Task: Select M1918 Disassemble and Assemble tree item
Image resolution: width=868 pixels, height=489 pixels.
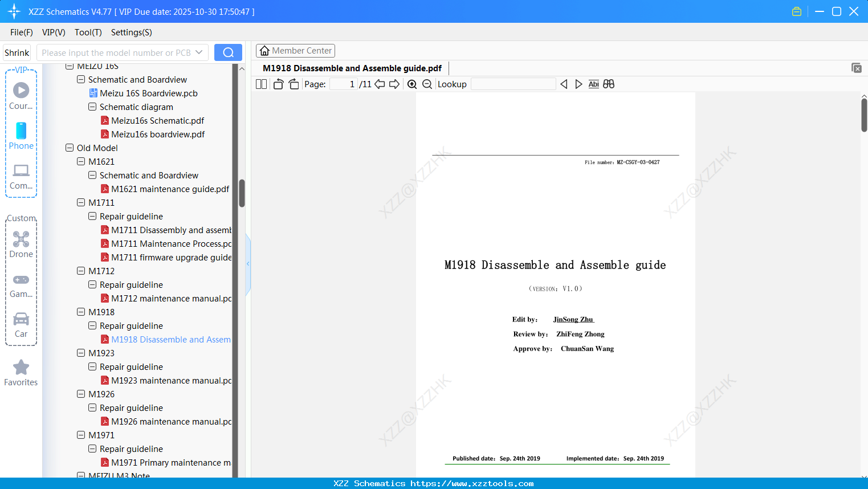Action: [x=166, y=340]
